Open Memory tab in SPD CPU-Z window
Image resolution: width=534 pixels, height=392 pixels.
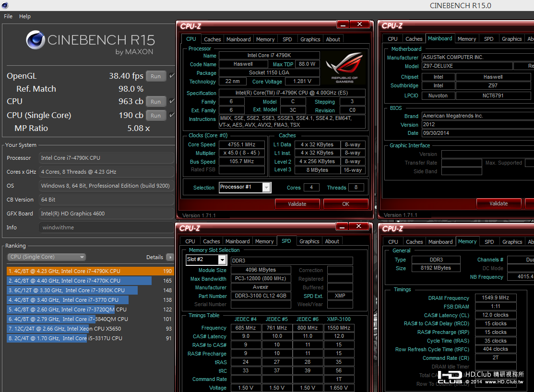click(264, 241)
